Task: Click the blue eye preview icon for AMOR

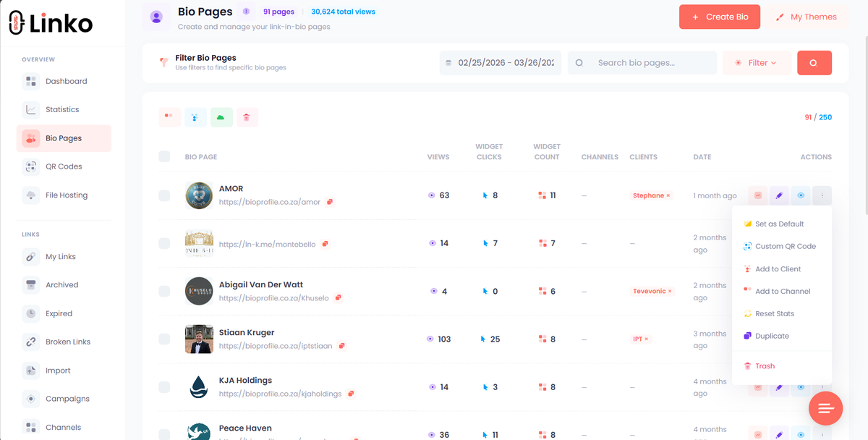Action: [x=801, y=195]
